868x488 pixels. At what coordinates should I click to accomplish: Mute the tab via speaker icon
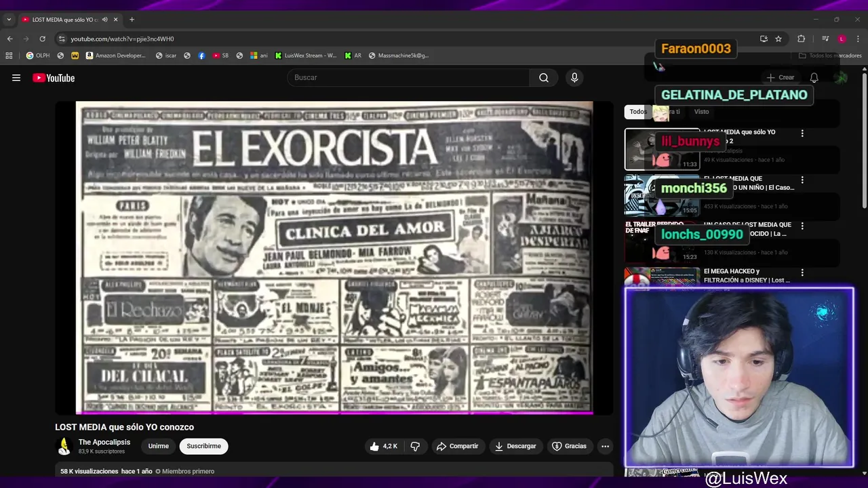pos(104,20)
